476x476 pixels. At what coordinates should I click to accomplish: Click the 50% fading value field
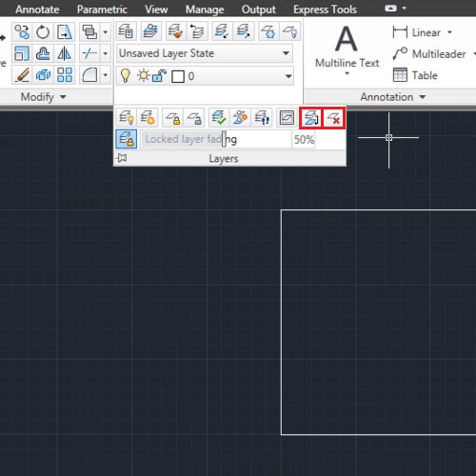304,139
